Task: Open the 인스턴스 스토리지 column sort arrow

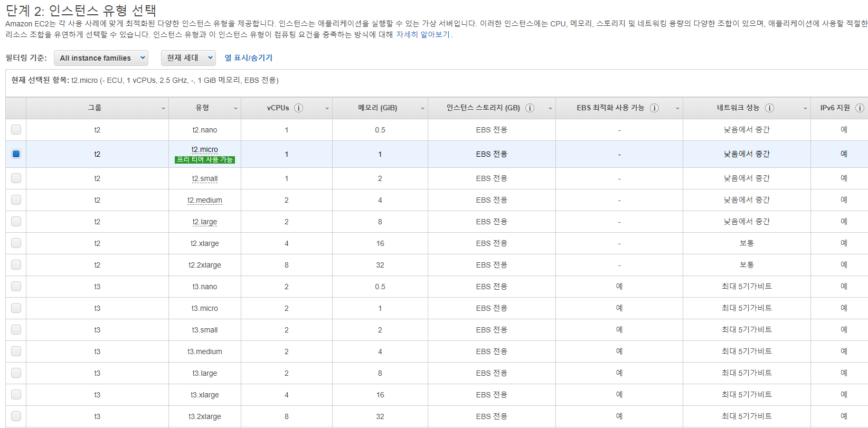Action: pos(550,108)
